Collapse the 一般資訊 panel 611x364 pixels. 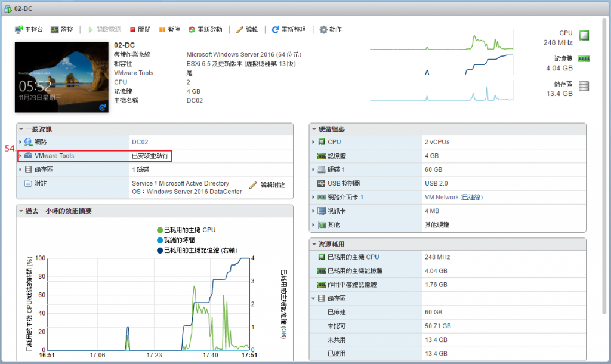point(21,129)
